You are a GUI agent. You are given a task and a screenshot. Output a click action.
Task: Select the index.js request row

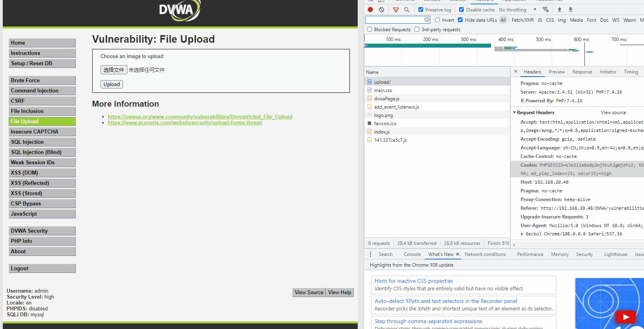tap(437, 132)
